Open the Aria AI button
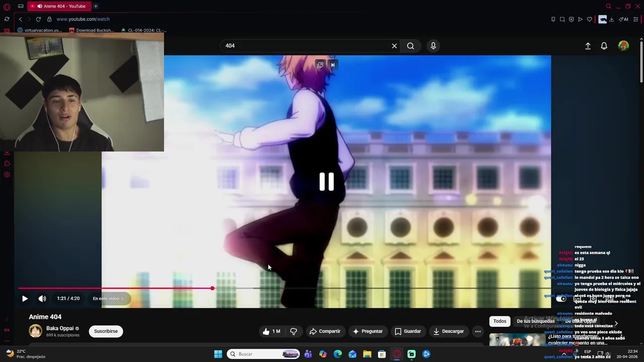 pyautogui.click(x=623, y=19)
